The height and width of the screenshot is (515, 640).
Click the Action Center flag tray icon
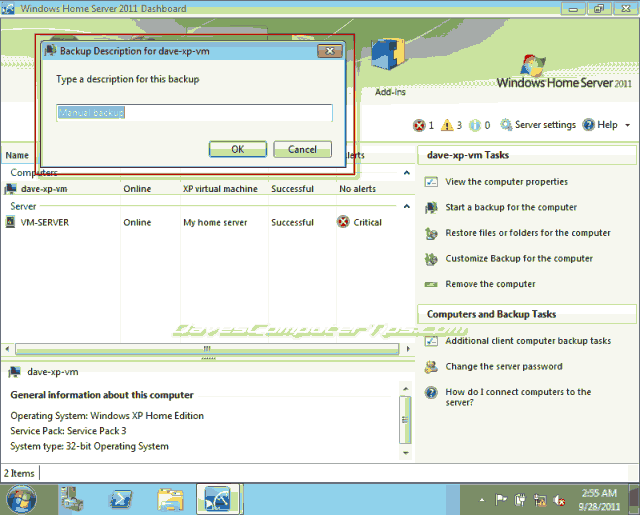tap(501, 499)
